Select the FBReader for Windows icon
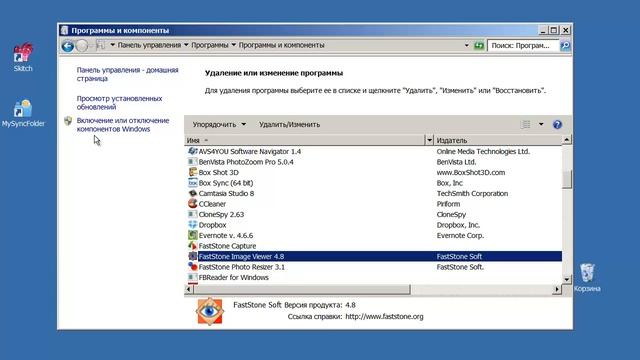The height and width of the screenshot is (360, 640). (193, 277)
